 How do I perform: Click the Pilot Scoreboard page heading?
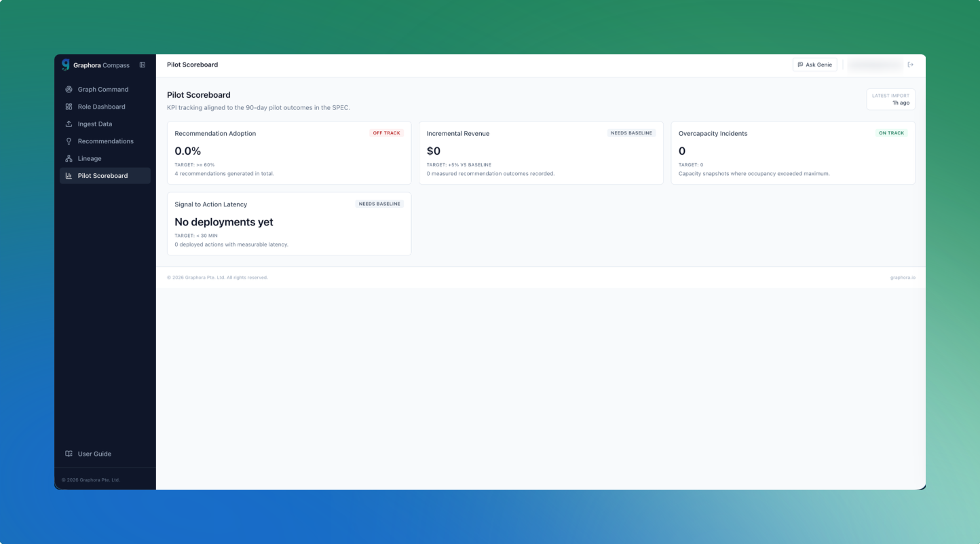(x=199, y=95)
